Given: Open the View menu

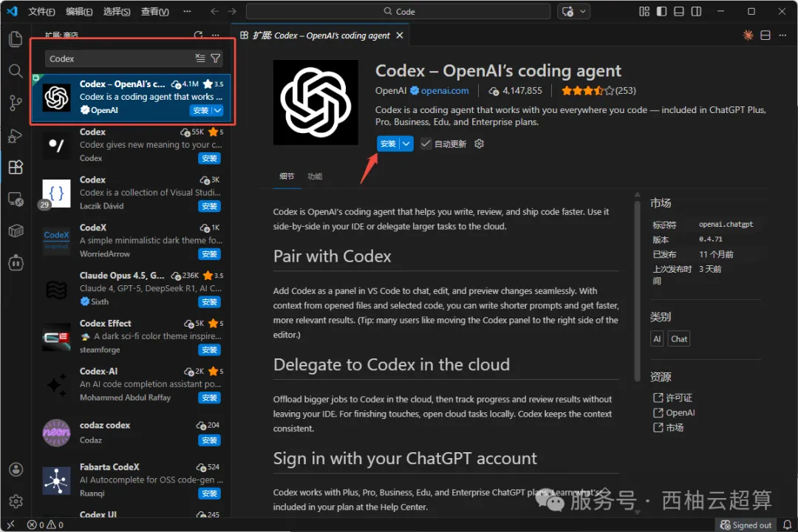Looking at the screenshot, I should coord(154,11).
